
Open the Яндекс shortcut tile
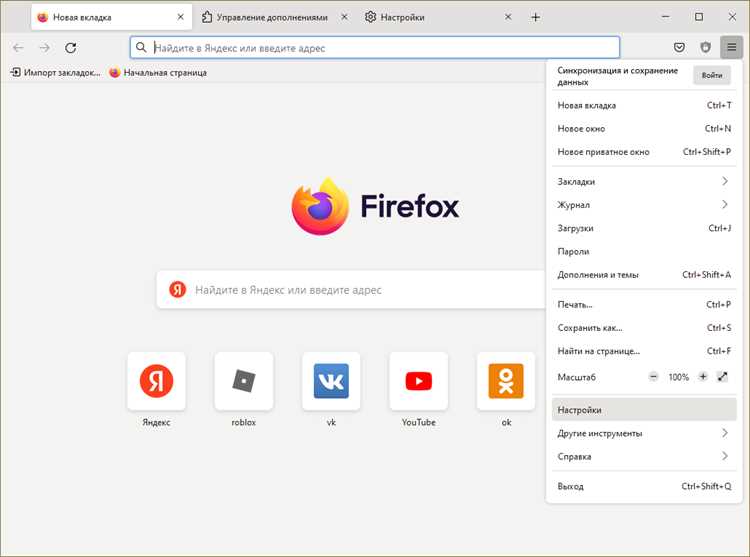point(156,381)
